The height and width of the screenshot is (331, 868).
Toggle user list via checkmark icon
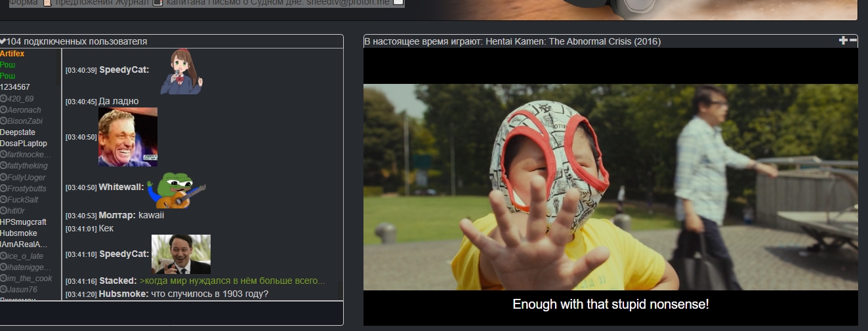tap(3, 41)
